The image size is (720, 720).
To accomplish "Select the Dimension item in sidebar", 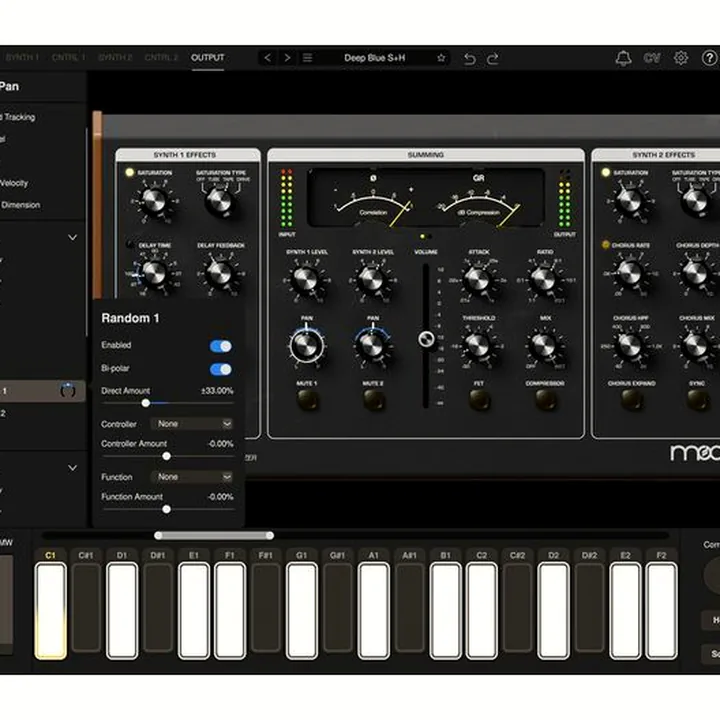I will point(20,205).
